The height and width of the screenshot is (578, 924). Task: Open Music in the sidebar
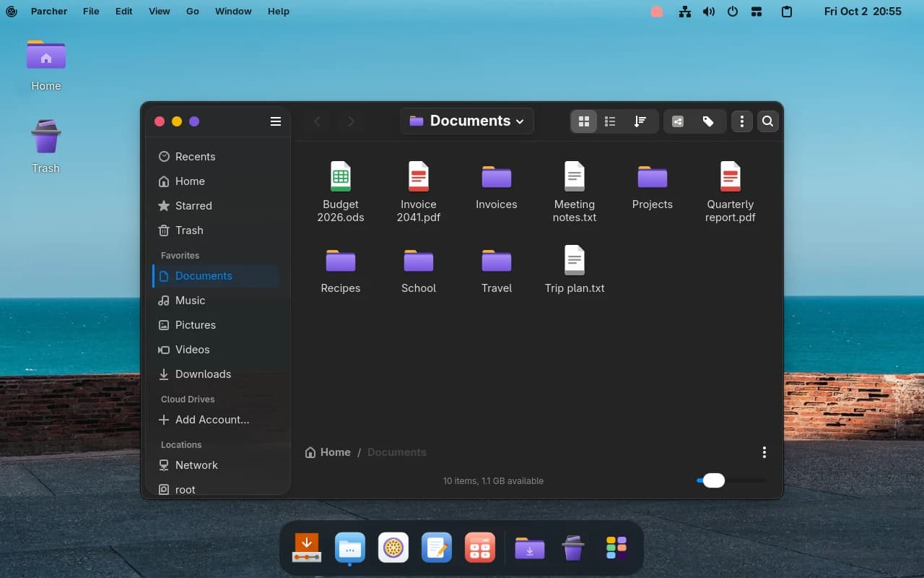tap(216, 301)
